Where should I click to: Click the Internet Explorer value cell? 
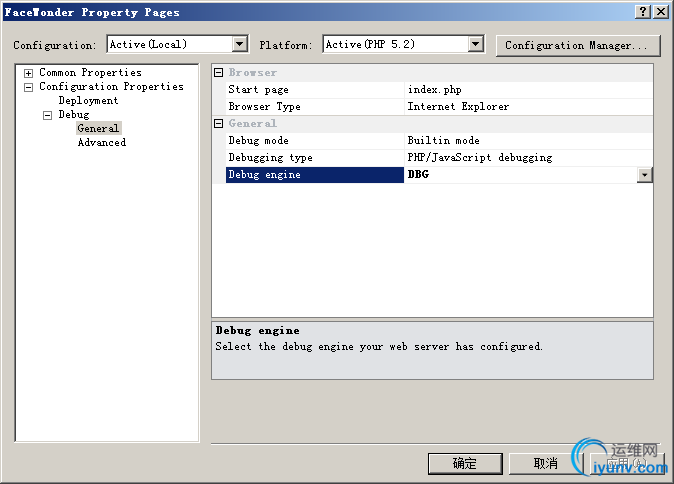[528, 107]
